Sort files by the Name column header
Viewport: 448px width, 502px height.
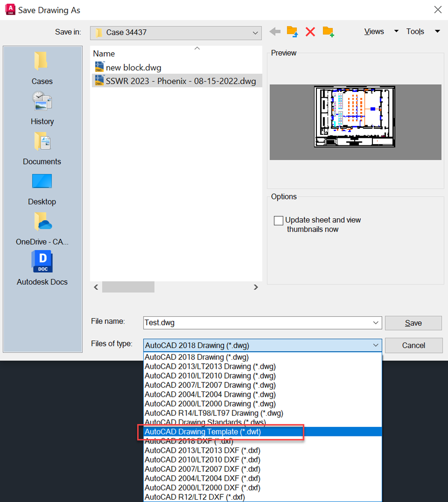coord(104,54)
